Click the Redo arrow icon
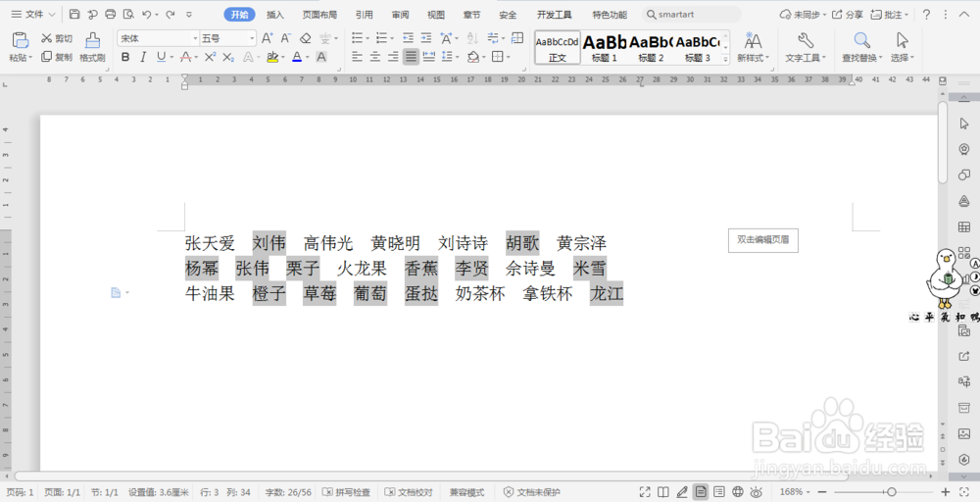The height and width of the screenshot is (502, 980). (171, 14)
